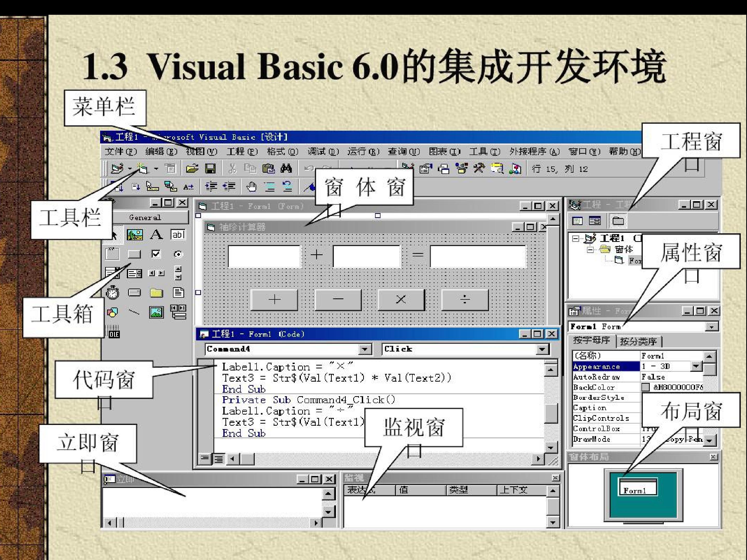Select the Timer control stopwatch icon
This screenshot has width=747, height=560.
click(x=113, y=292)
